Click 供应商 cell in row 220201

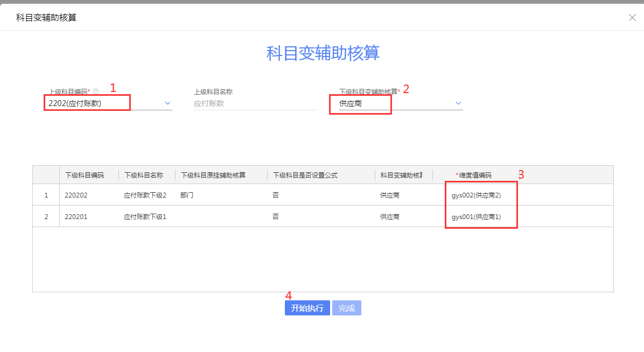click(x=390, y=217)
